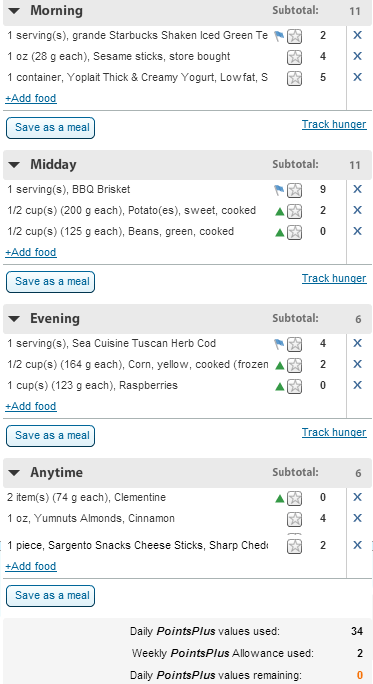Click green triangle next to green beans
The image size is (373, 684).
coord(280,233)
